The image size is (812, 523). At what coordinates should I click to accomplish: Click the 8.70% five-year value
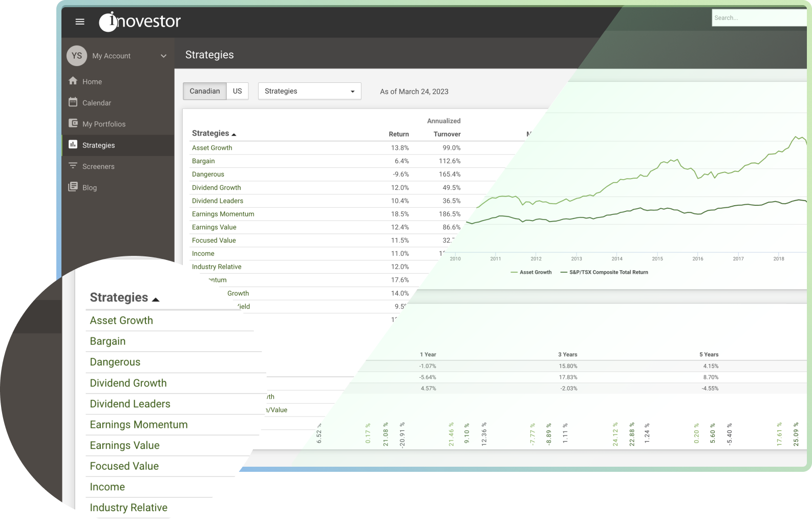[x=711, y=378]
